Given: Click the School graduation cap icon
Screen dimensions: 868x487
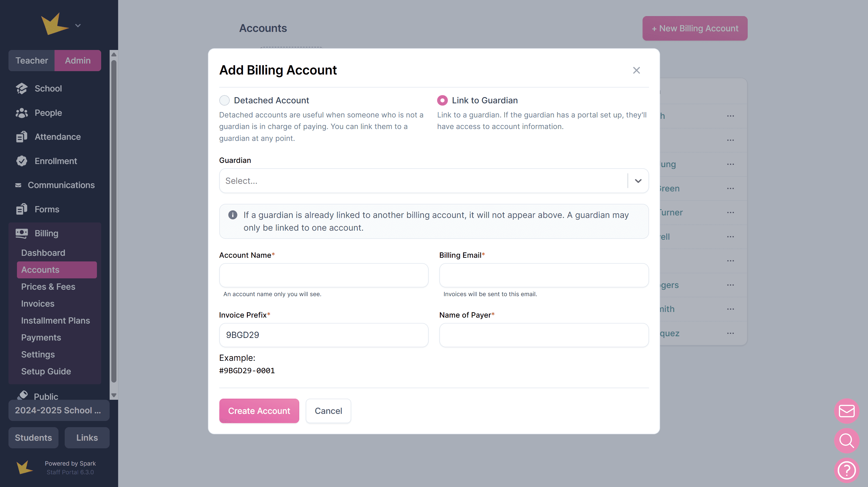Looking at the screenshot, I should 21,89.
